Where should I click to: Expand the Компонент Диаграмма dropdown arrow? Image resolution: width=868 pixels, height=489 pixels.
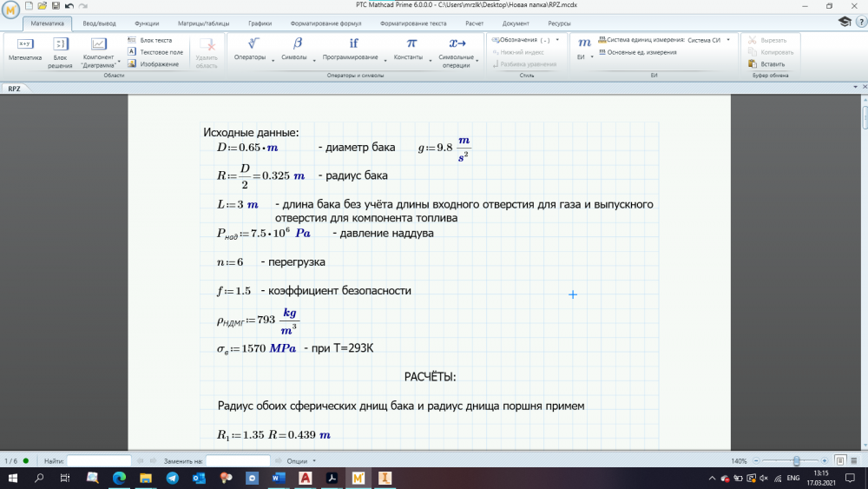(119, 62)
